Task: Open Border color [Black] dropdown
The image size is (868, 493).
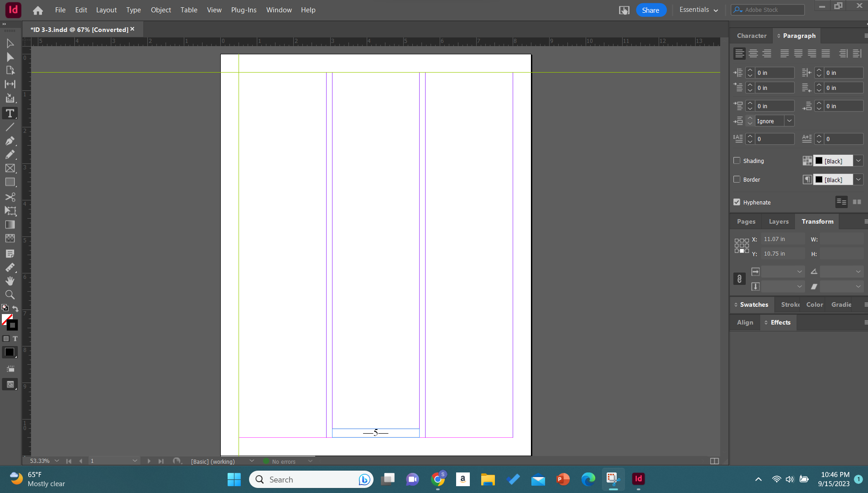Action: [858, 179]
